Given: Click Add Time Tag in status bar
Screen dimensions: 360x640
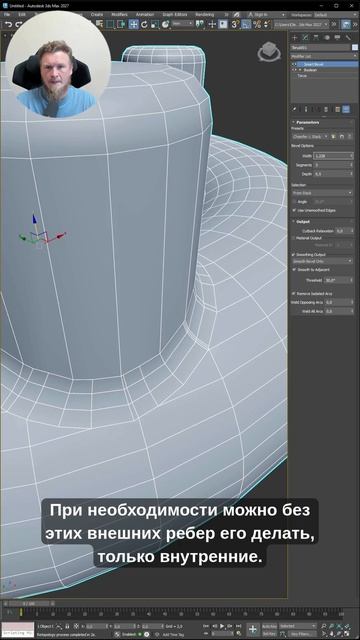Looking at the screenshot, I should click(173, 634).
